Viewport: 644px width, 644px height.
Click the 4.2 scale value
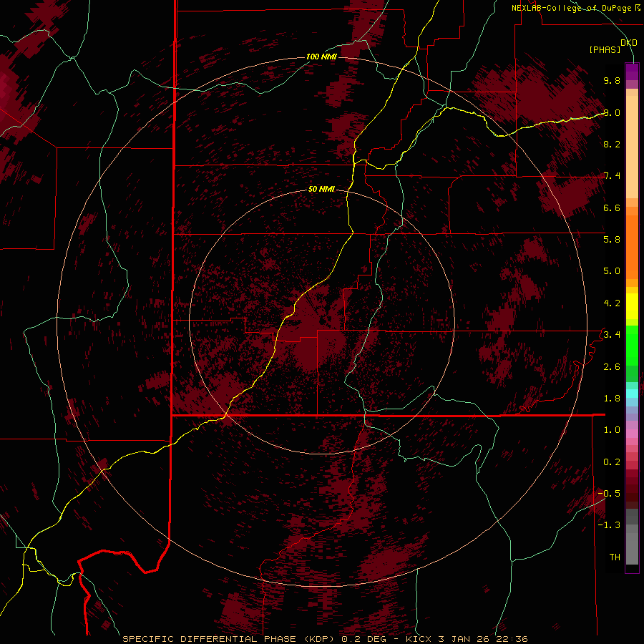(612, 303)
